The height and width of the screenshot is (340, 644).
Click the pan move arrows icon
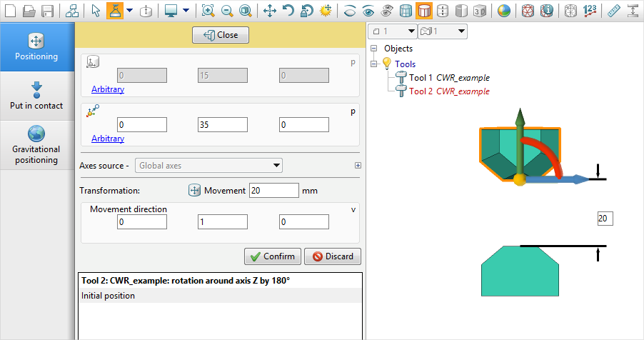click(x=270, y=11)
